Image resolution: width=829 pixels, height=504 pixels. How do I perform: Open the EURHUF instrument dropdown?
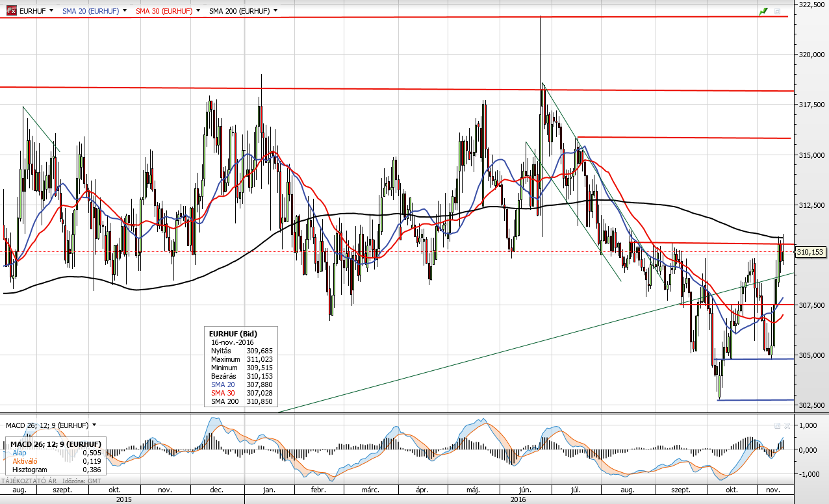pos(51,11)
